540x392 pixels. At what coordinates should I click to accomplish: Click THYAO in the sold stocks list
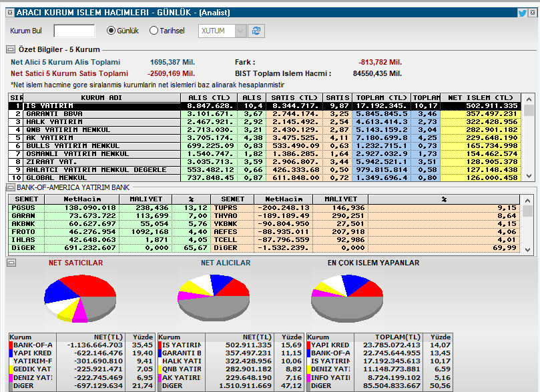click(226, 216)
